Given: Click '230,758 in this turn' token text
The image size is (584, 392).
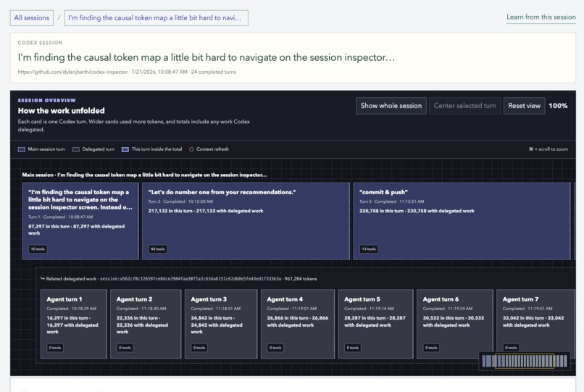Looking at the screenshot, I should 382,211.
